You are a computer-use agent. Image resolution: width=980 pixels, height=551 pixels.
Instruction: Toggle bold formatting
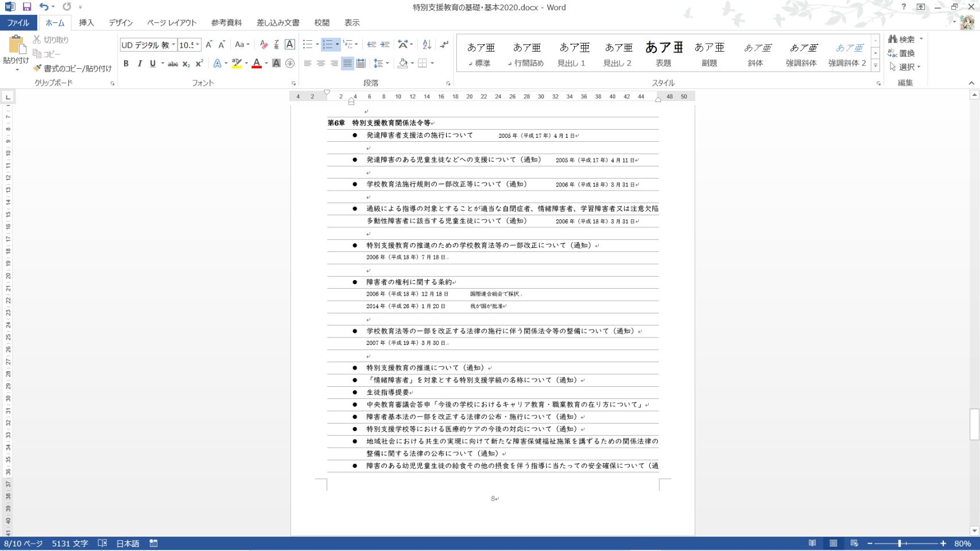pos(126,64)
